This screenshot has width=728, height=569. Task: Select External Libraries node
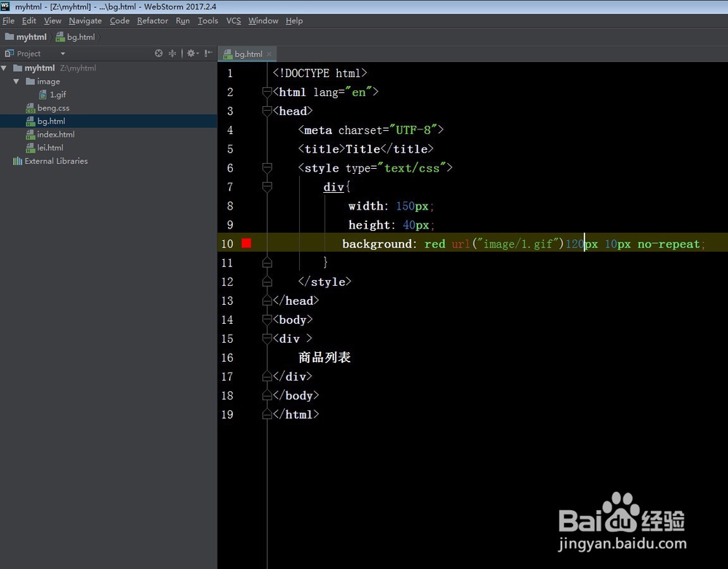56,161
